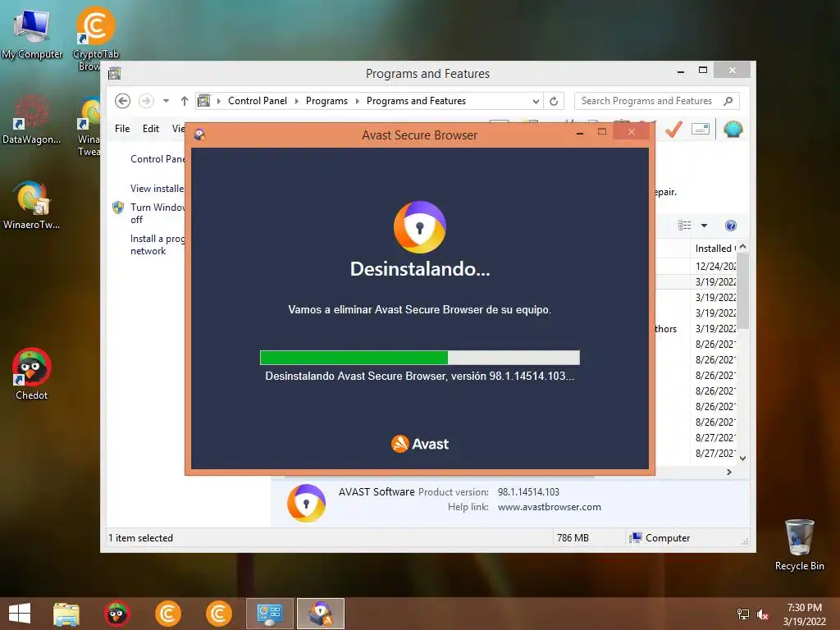
Task: Change view icon in Programs list
Action: [685, 226]
